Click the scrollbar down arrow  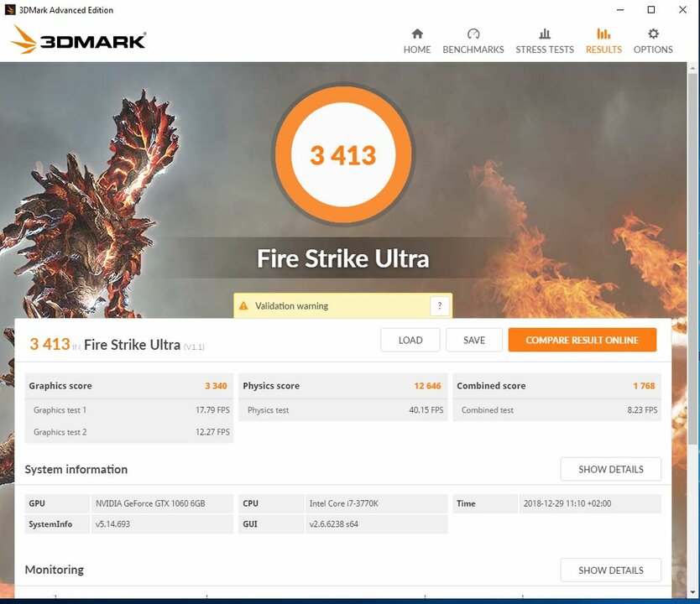[x=692, y=592]
